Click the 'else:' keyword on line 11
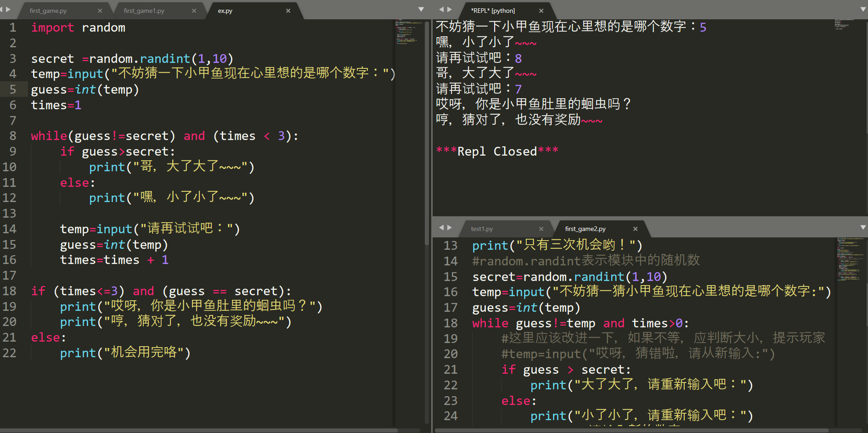Viewport: 868px width, 433px height. (78, 183)
